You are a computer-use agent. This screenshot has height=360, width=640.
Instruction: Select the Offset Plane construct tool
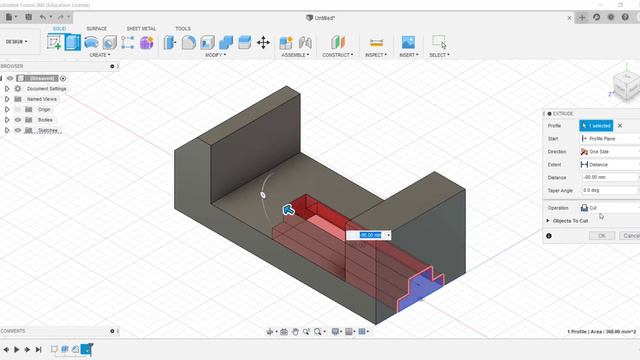click(x=338, y=42)
